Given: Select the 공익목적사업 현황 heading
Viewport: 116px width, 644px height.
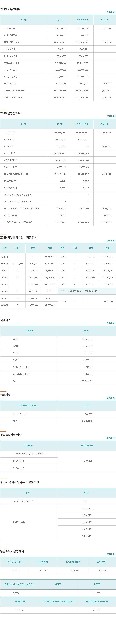Looking at the screenshot, I should click(11, 435).
